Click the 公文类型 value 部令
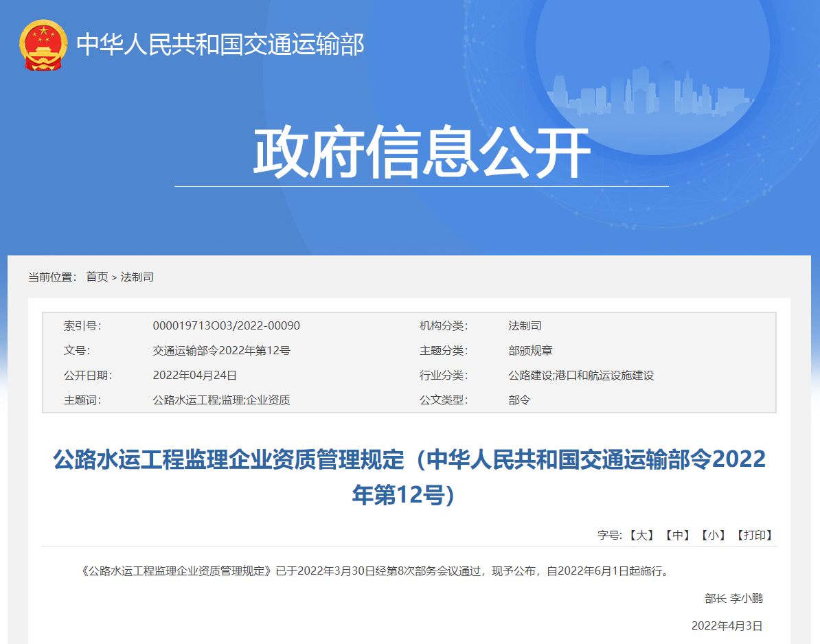The width and height of the screenshot is (820, 644). (x=519, y=400)
